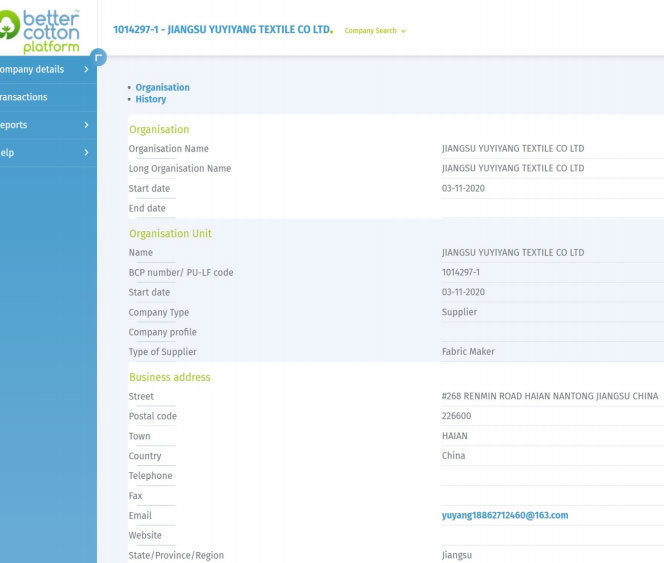Expand the Help menu chevron

[x=86, y=153]
